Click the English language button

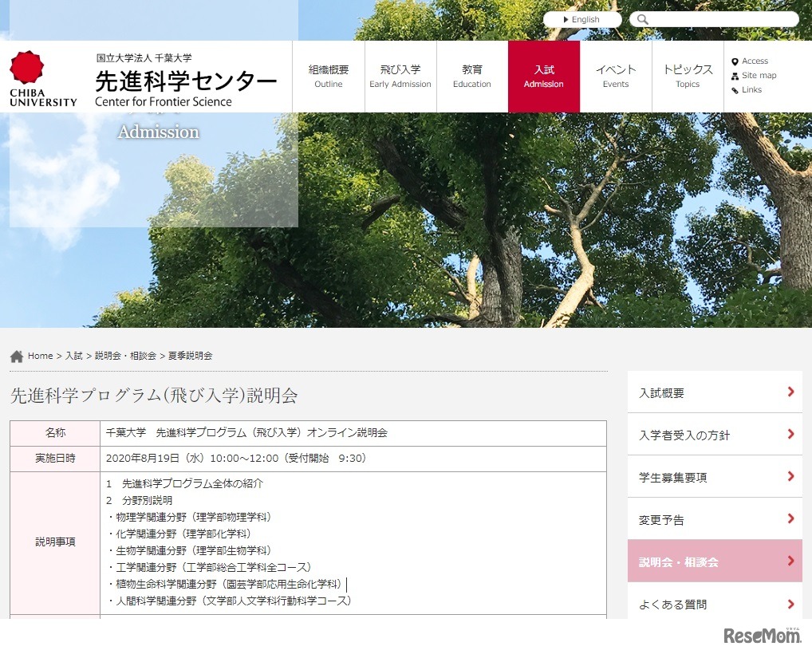(582, 18)
